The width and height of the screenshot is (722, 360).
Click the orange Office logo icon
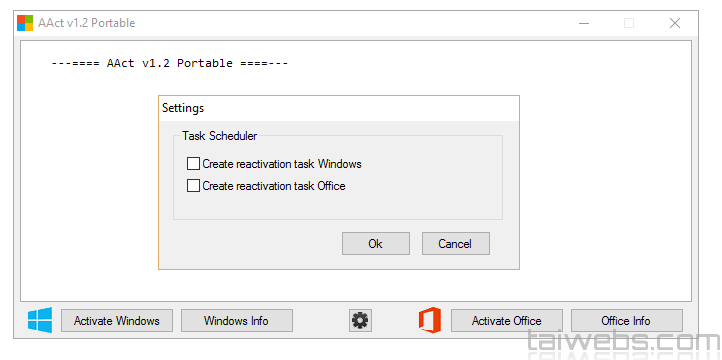click(429, 320)
